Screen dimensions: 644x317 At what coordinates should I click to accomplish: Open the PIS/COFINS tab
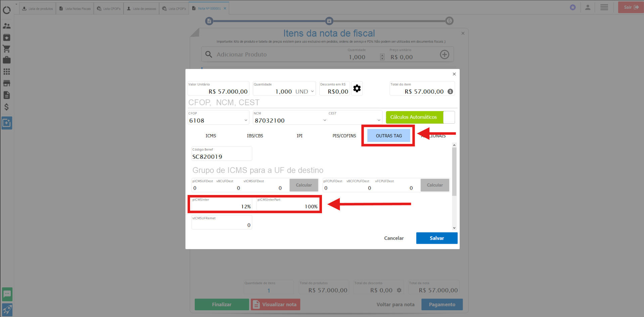click(x=344, y=136)
